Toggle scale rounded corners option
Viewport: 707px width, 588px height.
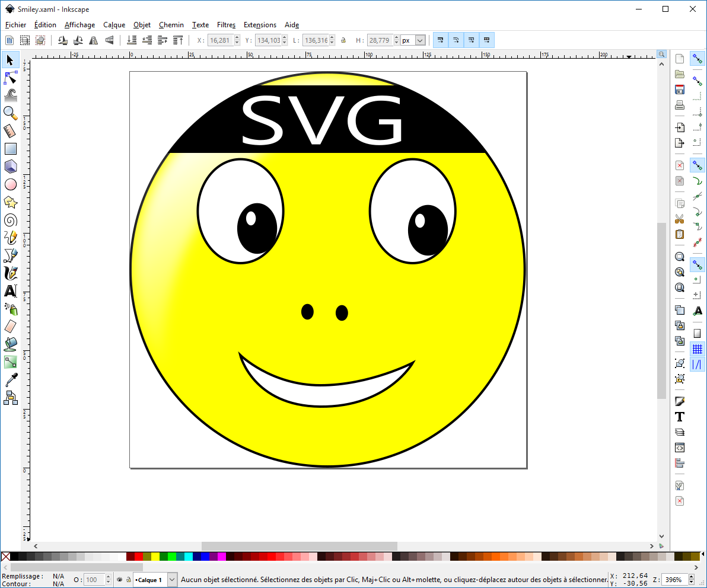coord(456,40)
